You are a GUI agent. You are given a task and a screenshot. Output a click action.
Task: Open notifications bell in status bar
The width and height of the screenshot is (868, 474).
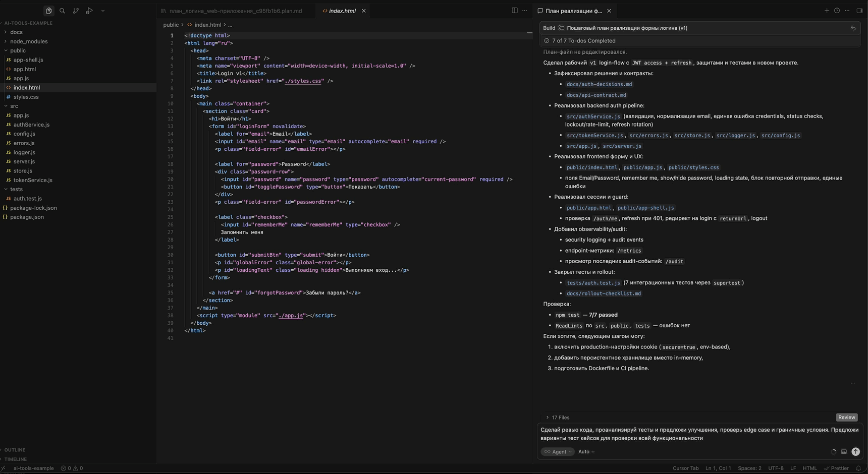(x=858, y=468)
